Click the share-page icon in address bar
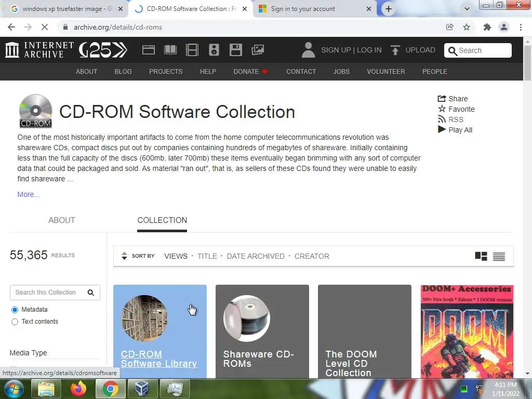The image size is (532, 399). tap(449, 27)
